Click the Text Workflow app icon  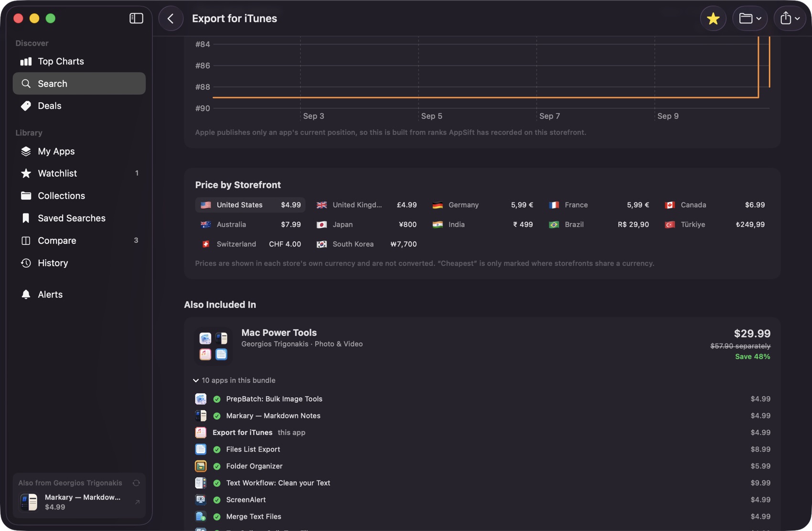coord(201,483)
